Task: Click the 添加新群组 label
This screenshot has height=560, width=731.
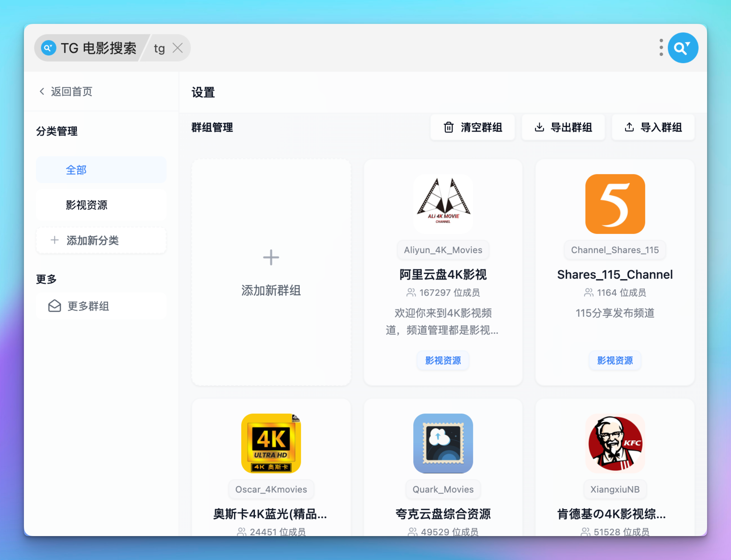Action: click(271, 290)
